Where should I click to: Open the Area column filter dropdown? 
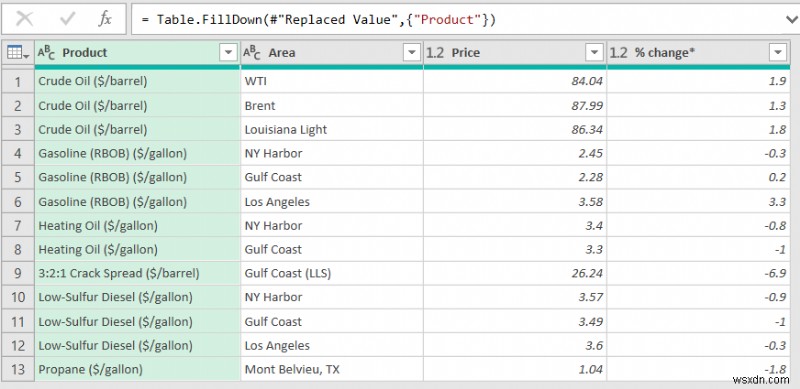click(412, 52)
